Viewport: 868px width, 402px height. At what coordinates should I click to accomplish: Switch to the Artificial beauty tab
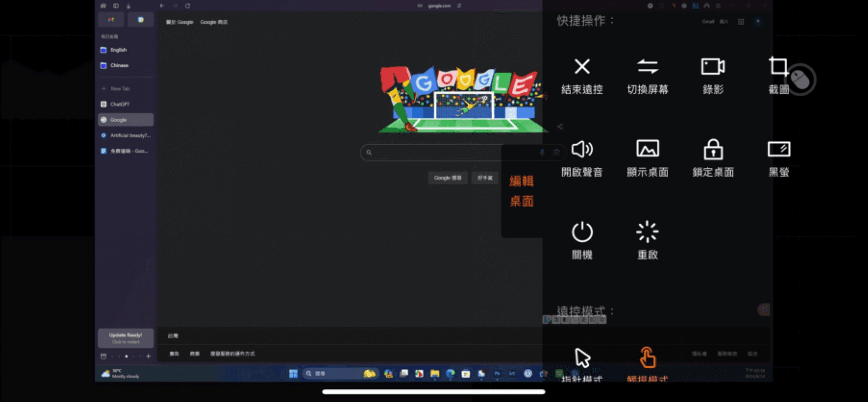click(x=126, y=135)
